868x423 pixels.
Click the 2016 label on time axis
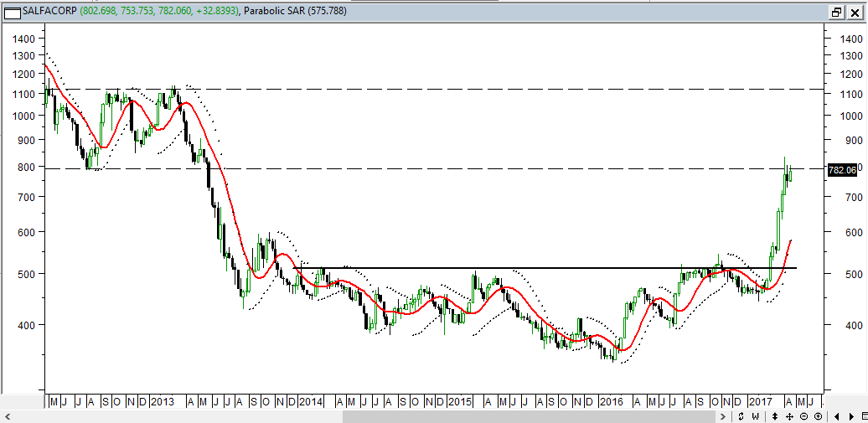click(612, 401)
